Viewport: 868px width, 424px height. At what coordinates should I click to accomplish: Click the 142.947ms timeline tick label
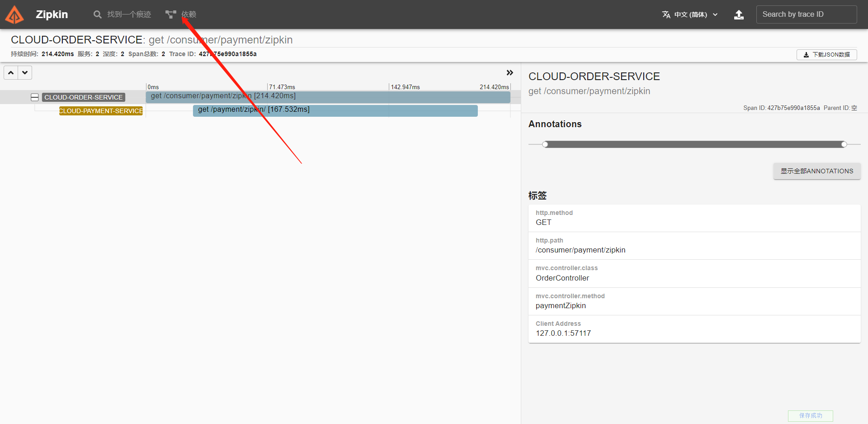click(406, 87)
